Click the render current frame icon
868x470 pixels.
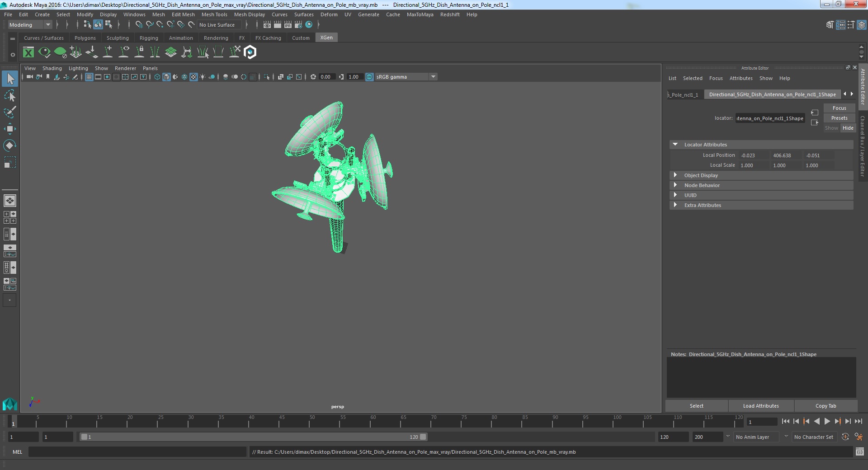coord(277,25)
